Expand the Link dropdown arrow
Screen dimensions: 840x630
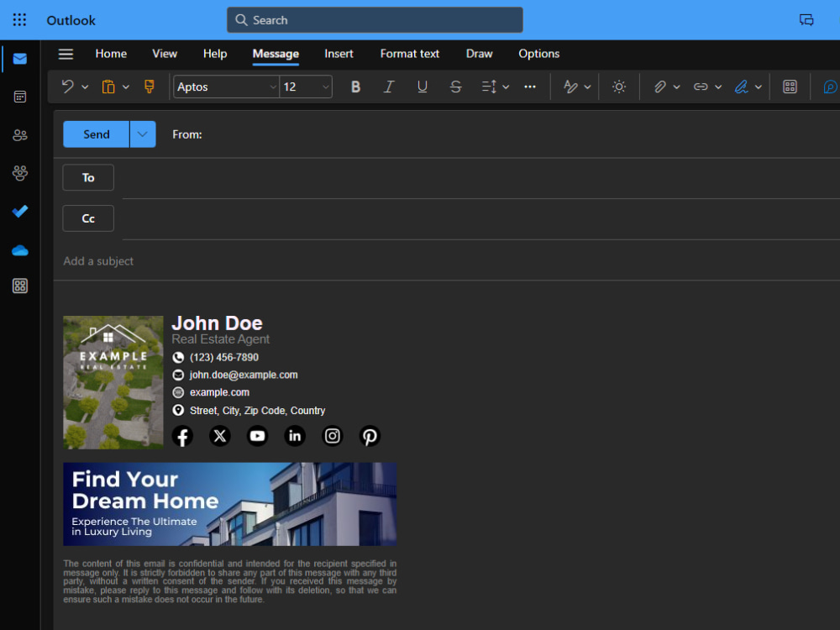[718, 87]
